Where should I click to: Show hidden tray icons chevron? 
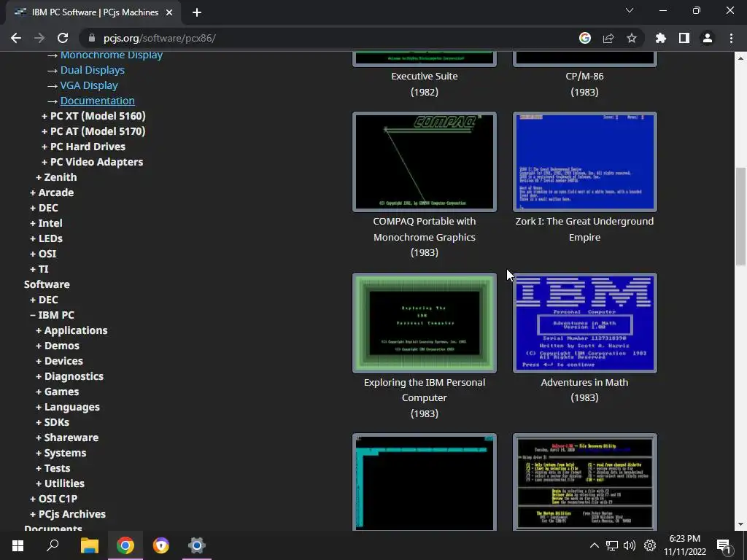click(x=595, y=545)
